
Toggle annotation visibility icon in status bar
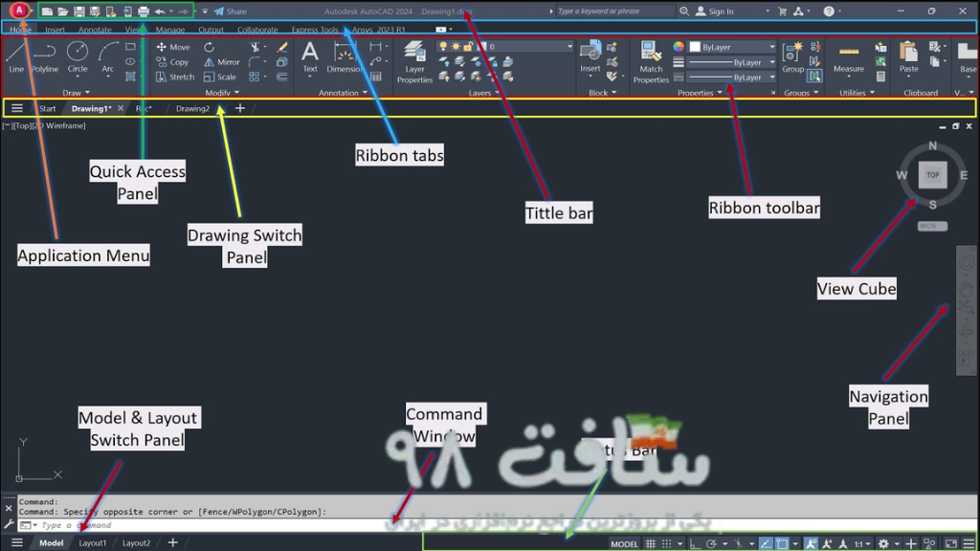pyautogui.click(x=811, y=543)
